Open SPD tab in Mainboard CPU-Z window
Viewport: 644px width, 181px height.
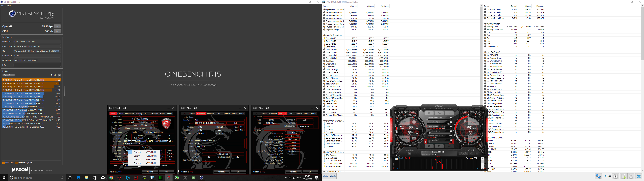[218, 113]
